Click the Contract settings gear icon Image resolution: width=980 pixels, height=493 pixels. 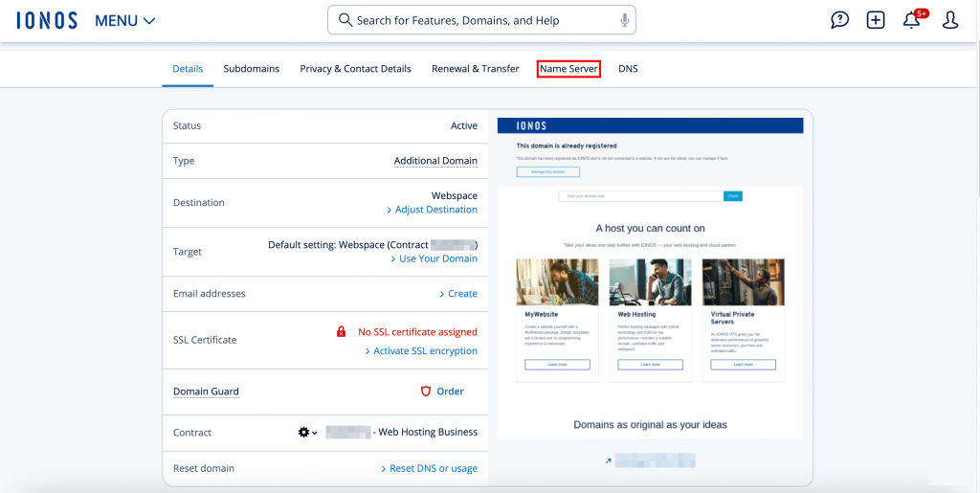303,433
